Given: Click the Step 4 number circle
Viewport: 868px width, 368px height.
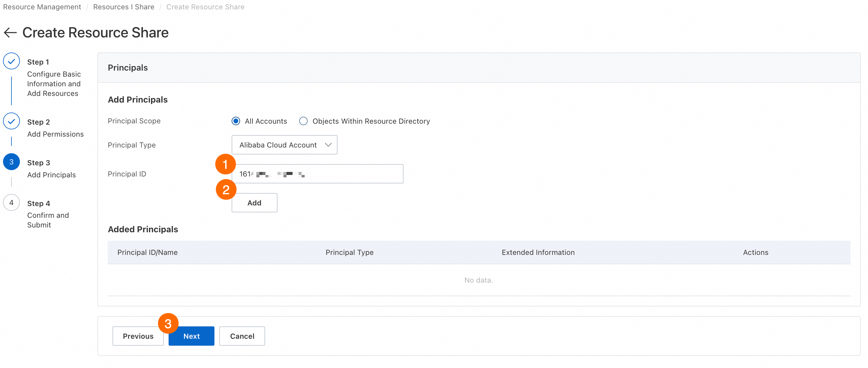Looking at the screenshot, I should pos(11,203).
